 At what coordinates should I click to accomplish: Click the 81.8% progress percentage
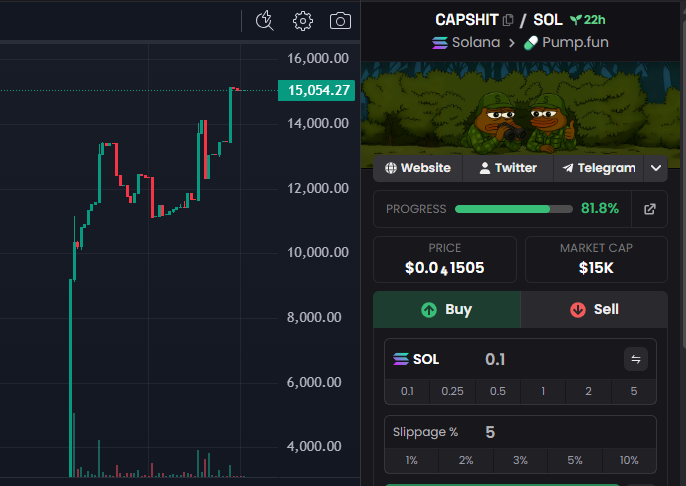tap(600, 209)
